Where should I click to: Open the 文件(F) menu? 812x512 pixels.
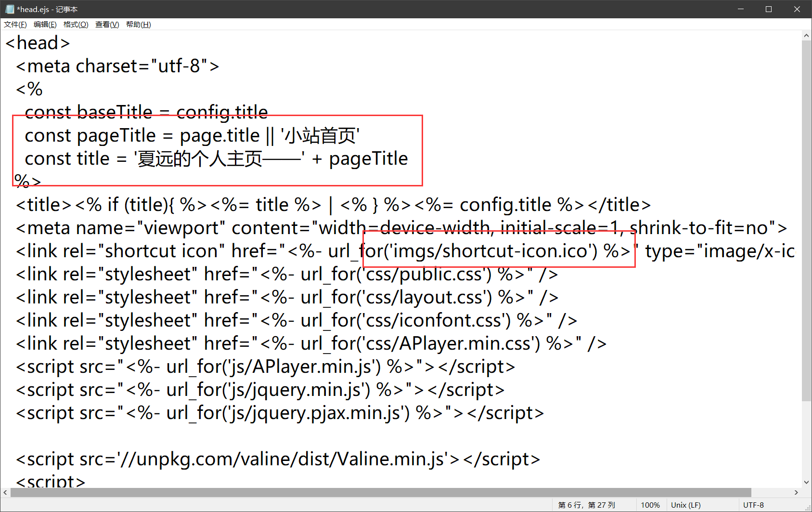(15, 25)
